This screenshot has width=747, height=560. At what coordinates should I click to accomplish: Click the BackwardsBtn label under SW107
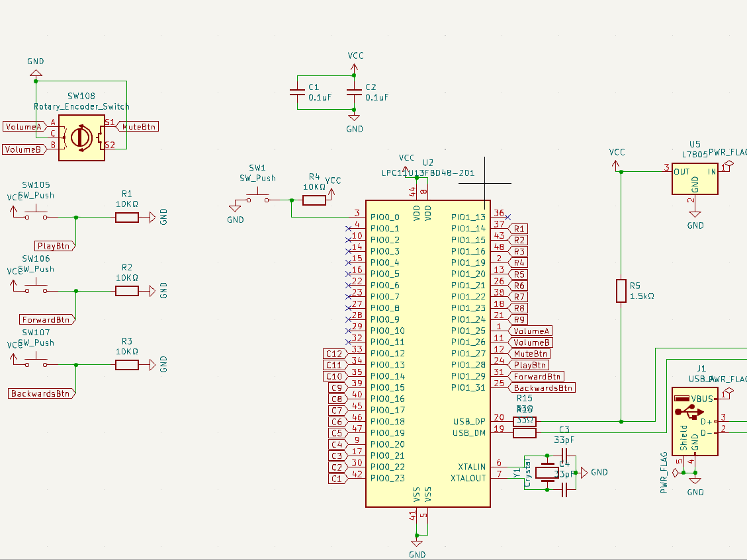click(x=42, y=393)
